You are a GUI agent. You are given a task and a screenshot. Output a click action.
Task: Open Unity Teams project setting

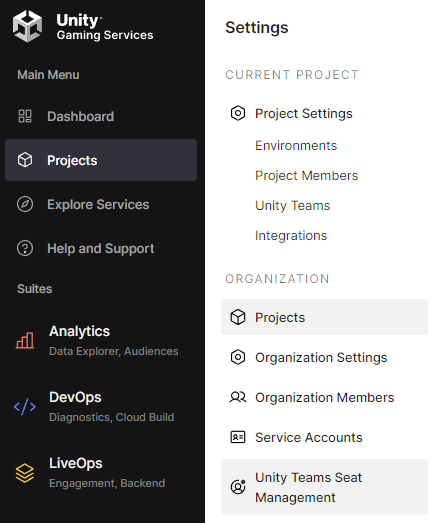pos(292,206)
